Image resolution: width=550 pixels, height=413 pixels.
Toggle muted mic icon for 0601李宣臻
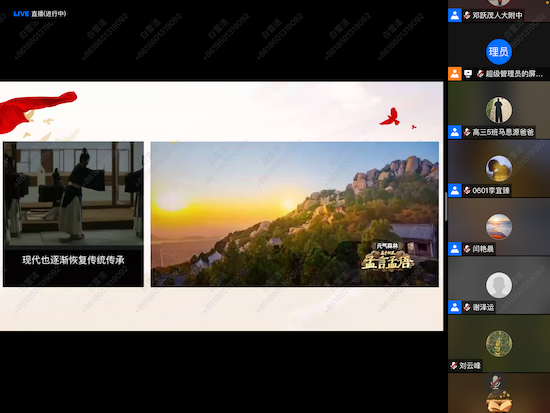[467, 191]
